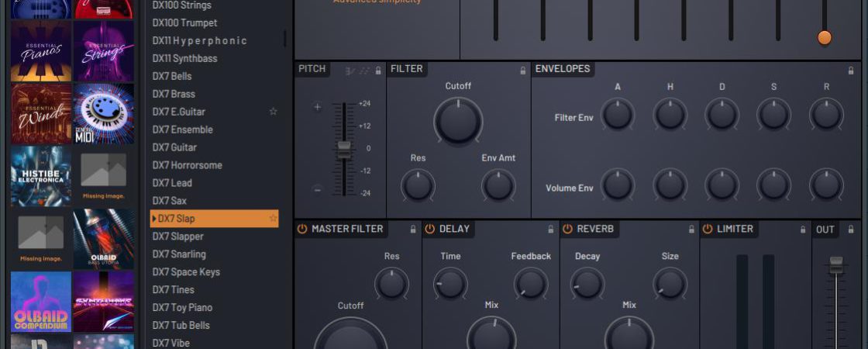Select the DX7 Space Keys preset
868x349 pixels.
pyautogui.click(x=215, y=271)
